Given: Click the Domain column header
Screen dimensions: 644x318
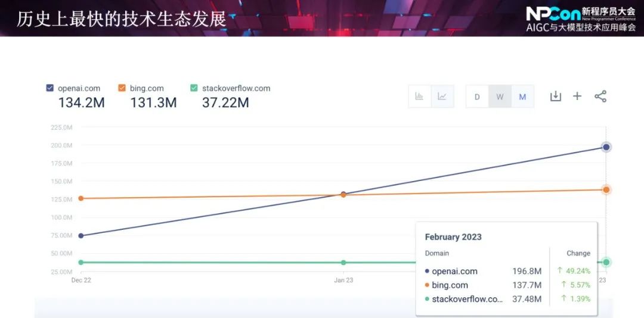Looking at the screenshot, I should 437,253.
